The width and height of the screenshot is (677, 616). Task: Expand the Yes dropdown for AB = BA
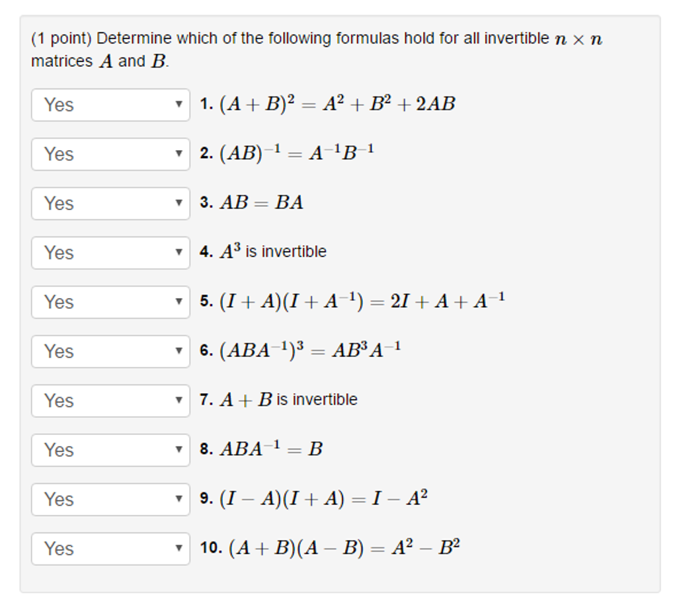(x=110, y=204)
